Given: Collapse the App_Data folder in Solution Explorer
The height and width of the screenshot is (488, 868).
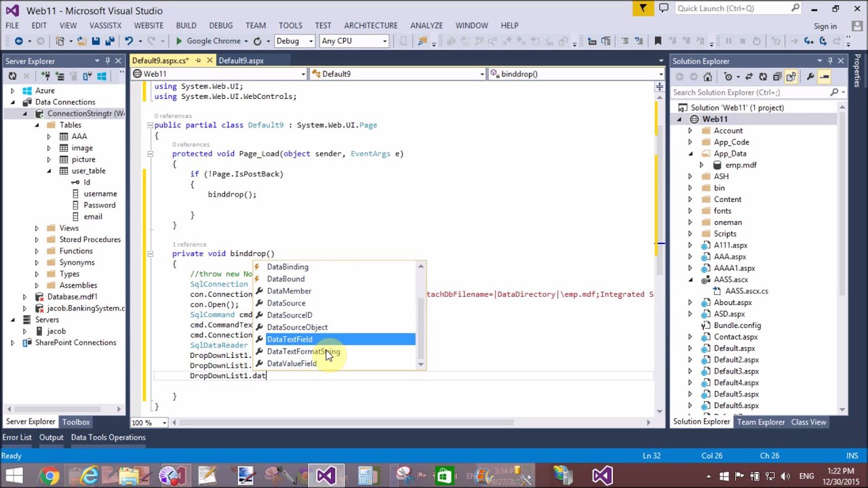Looking at the screenshot, I should [x=690, y=154].
